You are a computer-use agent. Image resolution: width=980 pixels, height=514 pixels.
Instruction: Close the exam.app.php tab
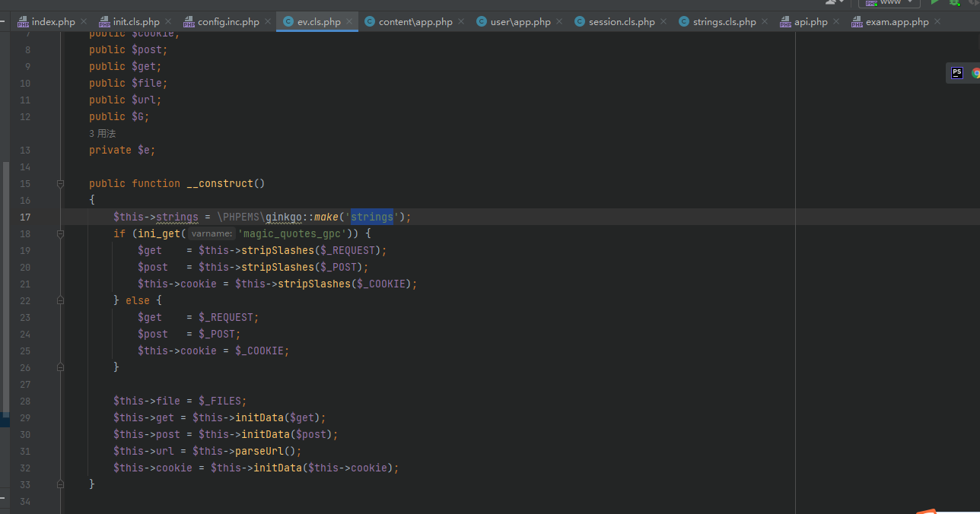pyautogui.click(x=937, y=22)
